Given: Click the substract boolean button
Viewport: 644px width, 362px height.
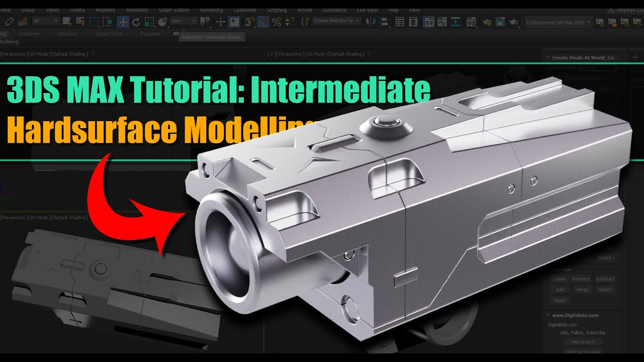Looking at the screenshot, I should pyautogui.click(x=605, y=279).
